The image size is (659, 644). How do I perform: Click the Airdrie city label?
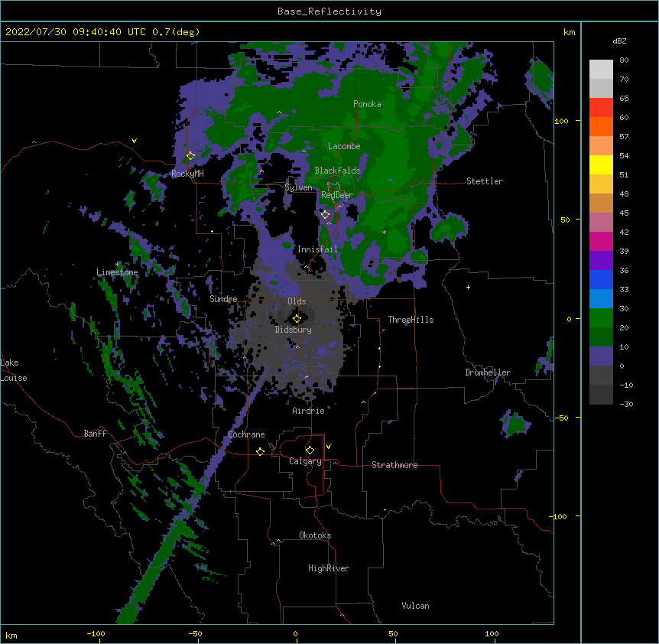tap(309, 411)
